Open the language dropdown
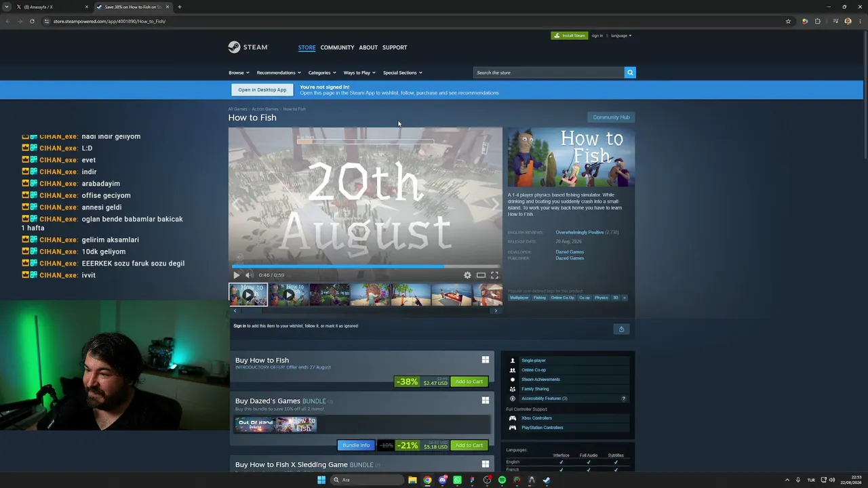Image resolution: width=868 pixels, height=488 pixels. click(x=621, y=35)
